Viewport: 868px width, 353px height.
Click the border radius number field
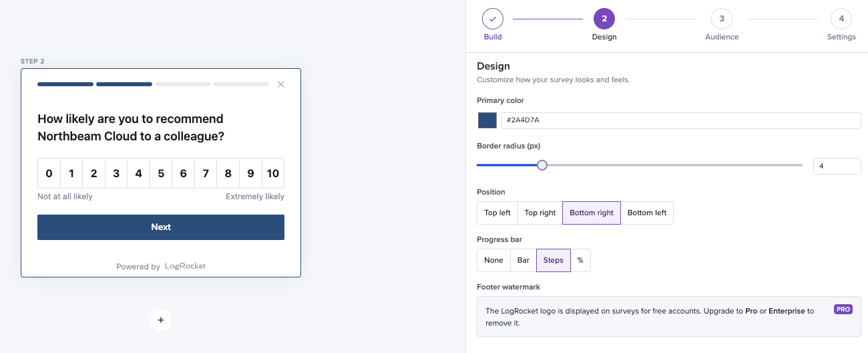click(x=837, y=166)
